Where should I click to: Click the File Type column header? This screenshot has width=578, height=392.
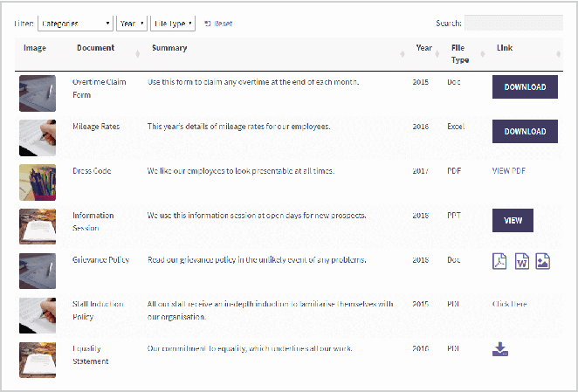pyautogui.click(x=459, y=54)
